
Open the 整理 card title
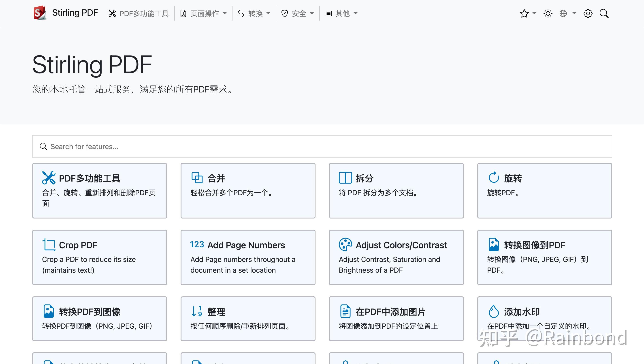click(216, 312)
